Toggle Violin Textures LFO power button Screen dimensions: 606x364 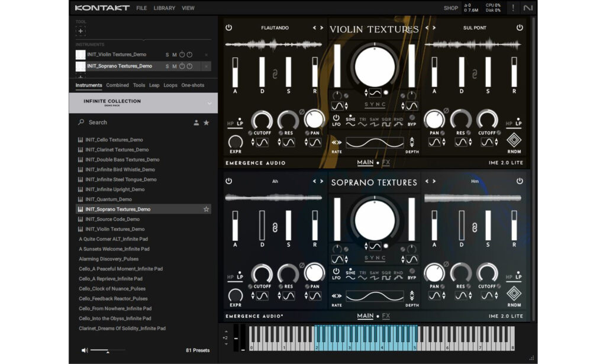click(x=336, y=118)
